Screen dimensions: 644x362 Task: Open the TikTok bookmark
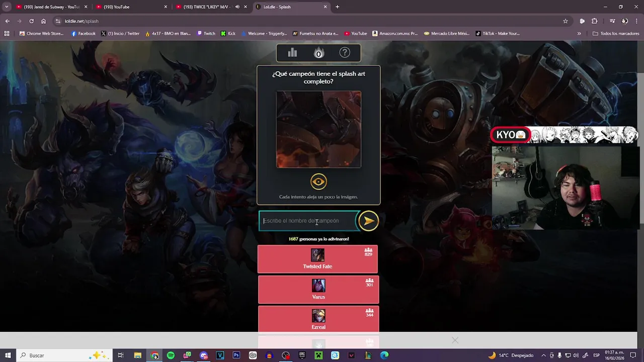click(497, 34)
